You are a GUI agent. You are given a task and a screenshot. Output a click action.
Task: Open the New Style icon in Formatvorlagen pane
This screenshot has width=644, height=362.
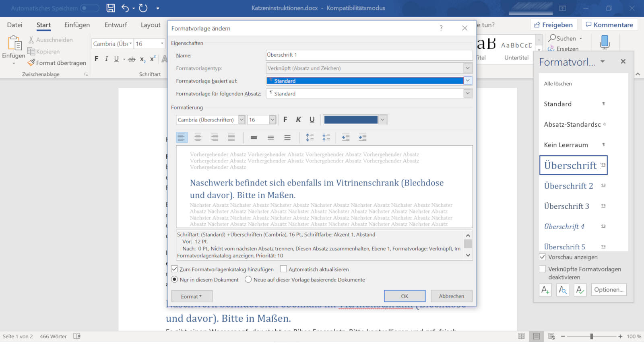coord(545,290)
